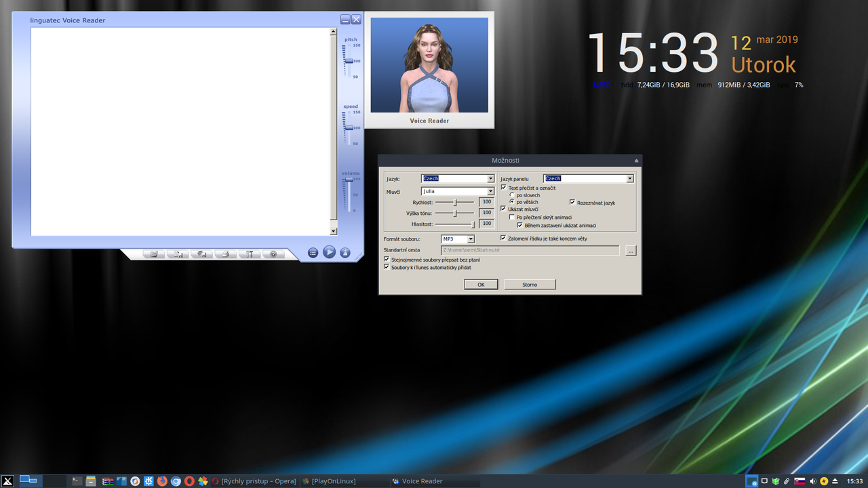This screenshot has width=868, height=488.
Task: Launch the WinRAR books taskbar icon
Action: click(107, 481)
